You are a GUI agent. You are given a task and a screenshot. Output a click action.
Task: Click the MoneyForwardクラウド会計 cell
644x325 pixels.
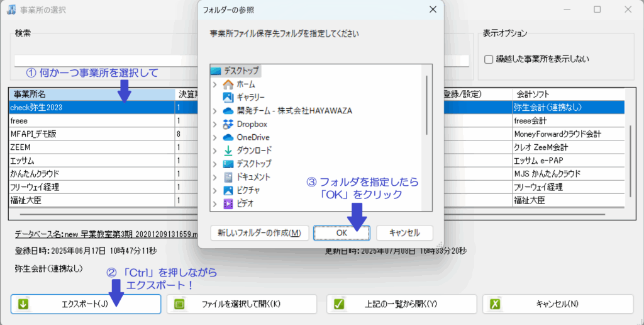tap(569, 134)
